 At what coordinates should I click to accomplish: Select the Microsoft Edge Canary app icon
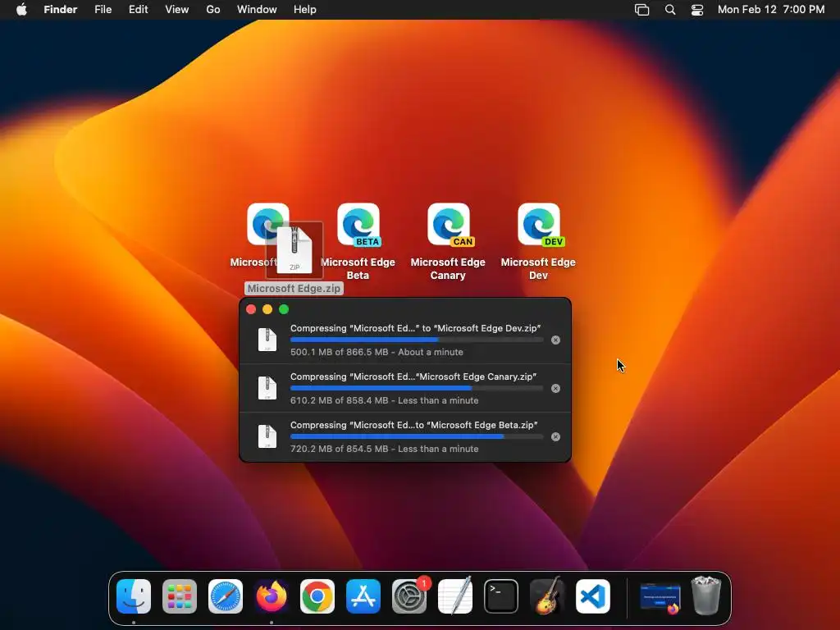click(x=449, y=224)
